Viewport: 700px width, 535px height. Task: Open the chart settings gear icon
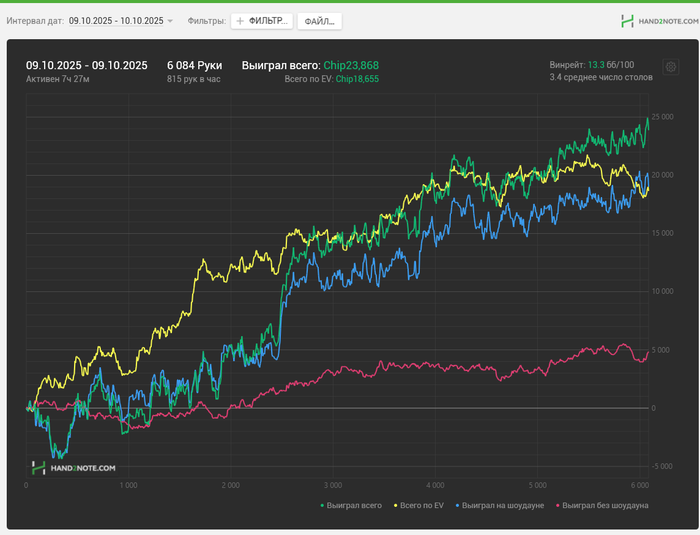point(671,67)
